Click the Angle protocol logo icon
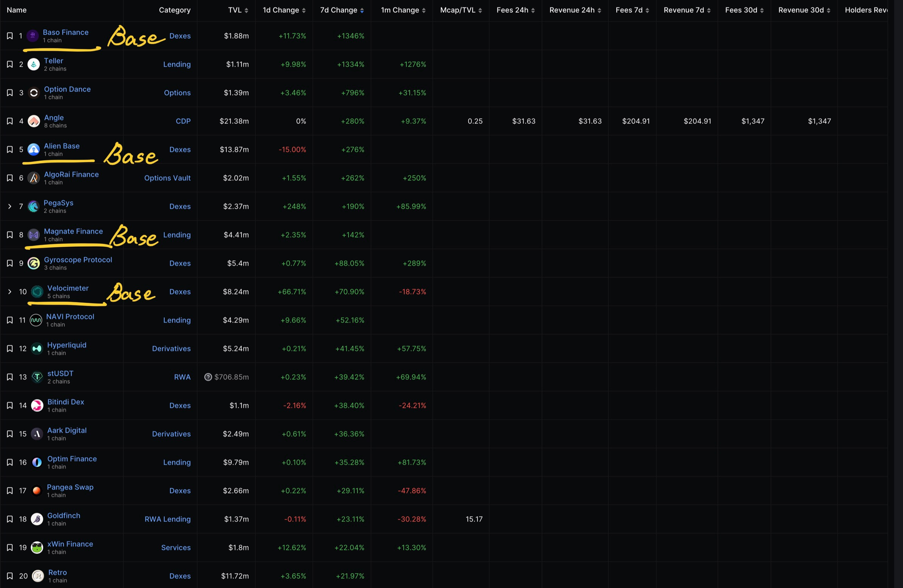 pos(34,121)
